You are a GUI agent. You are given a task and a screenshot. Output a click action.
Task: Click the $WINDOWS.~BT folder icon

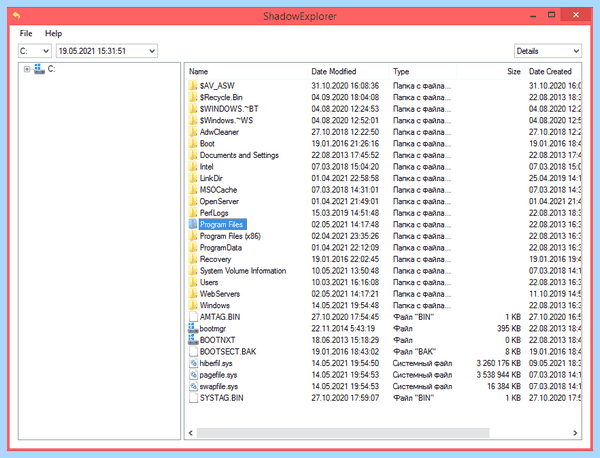click(x=193, y=109)
